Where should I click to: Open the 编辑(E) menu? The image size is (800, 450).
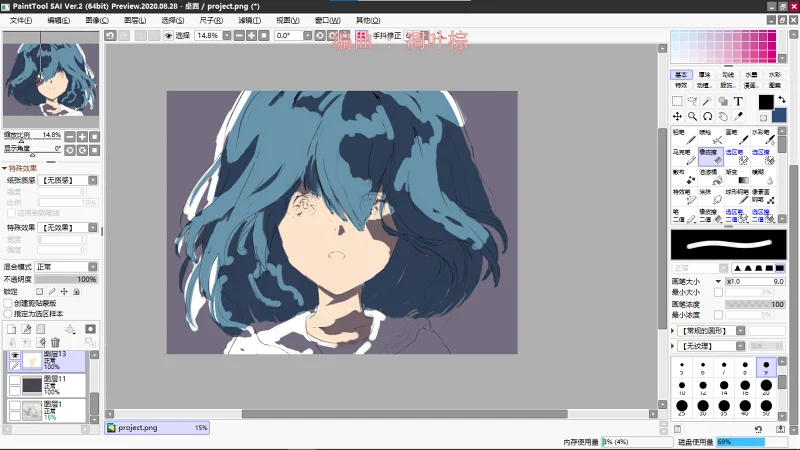59,20
